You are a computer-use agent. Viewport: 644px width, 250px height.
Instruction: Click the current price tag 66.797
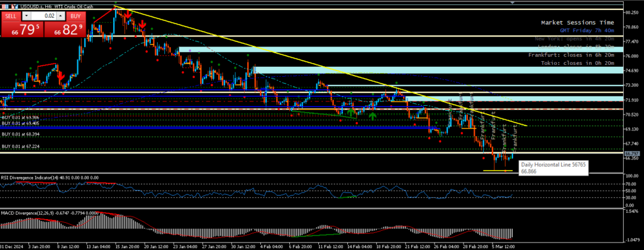click(632, 154)
